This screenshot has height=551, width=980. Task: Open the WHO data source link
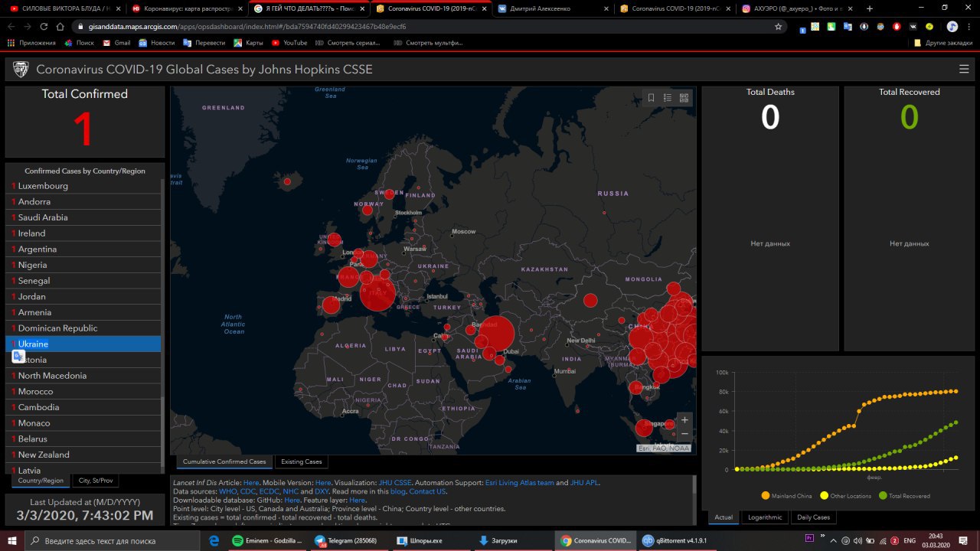click(228, 491)
